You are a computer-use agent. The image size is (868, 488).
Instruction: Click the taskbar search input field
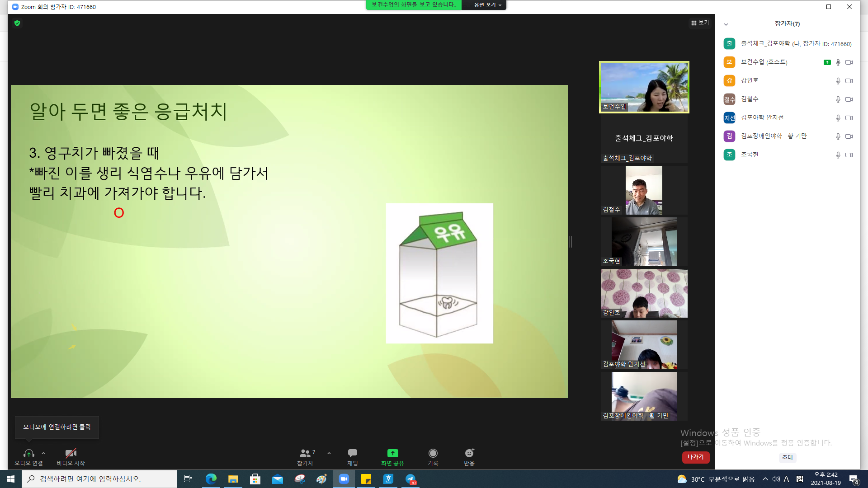click(x=99, y=479)
